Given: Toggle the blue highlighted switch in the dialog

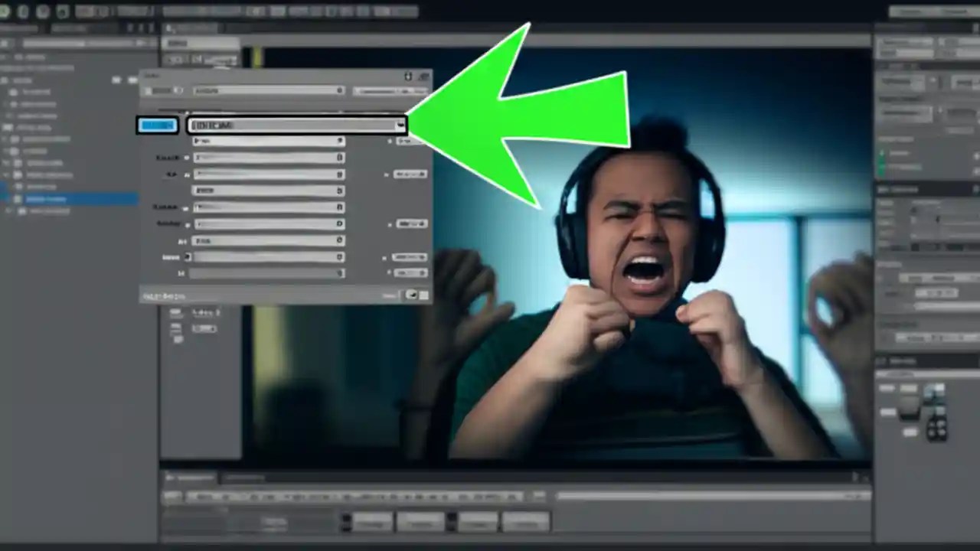Looking at the screenshot, I should click(x=158, y=125).
